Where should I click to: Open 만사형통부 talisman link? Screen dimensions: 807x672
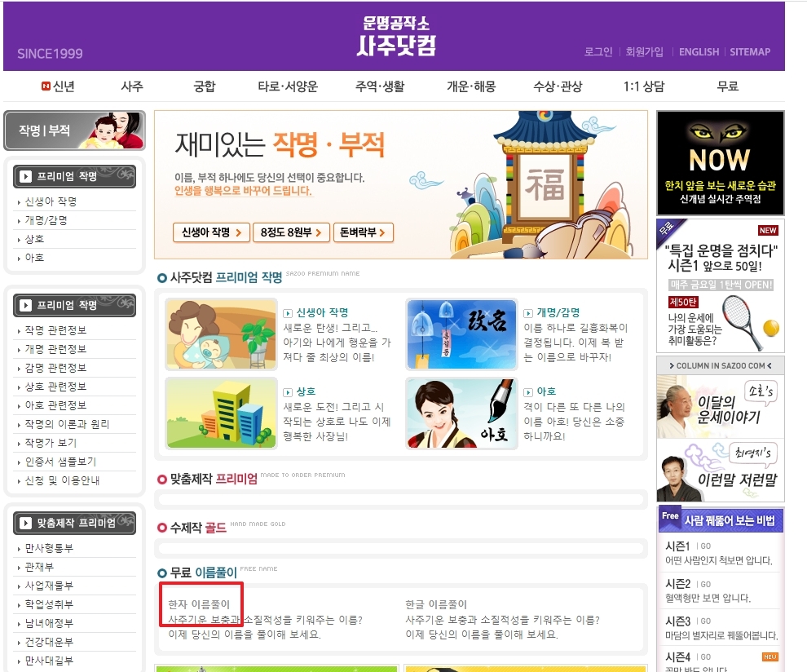pos(50,548)
